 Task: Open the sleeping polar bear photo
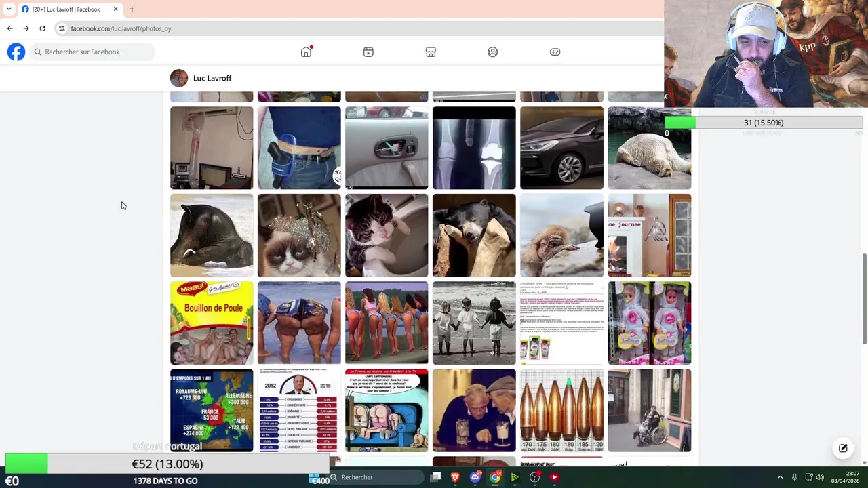(x=649, y=148)
